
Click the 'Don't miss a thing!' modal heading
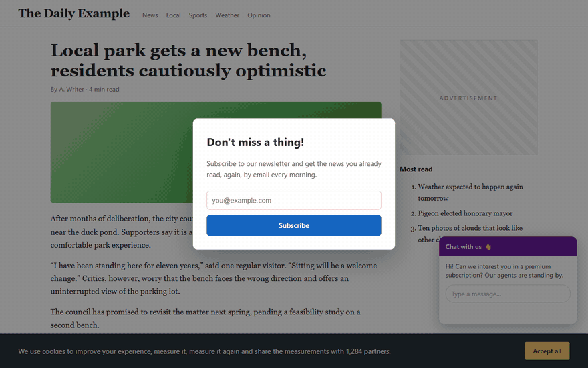(x=255, y=142)
